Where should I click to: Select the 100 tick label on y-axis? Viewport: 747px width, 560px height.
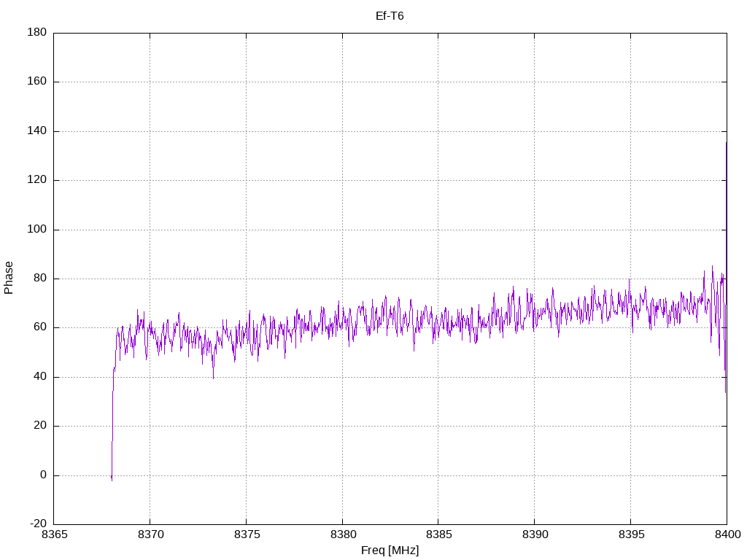37,229
